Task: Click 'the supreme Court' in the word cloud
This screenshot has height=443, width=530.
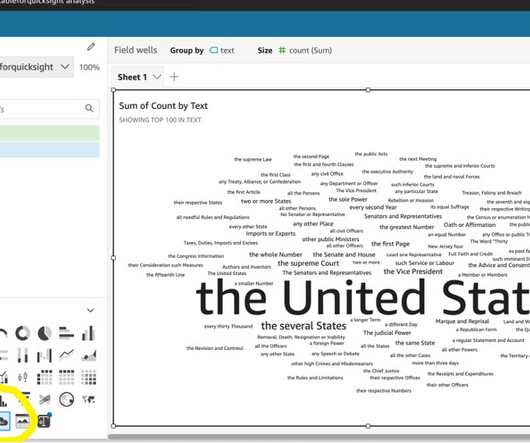Action: [x=308, y=263]
